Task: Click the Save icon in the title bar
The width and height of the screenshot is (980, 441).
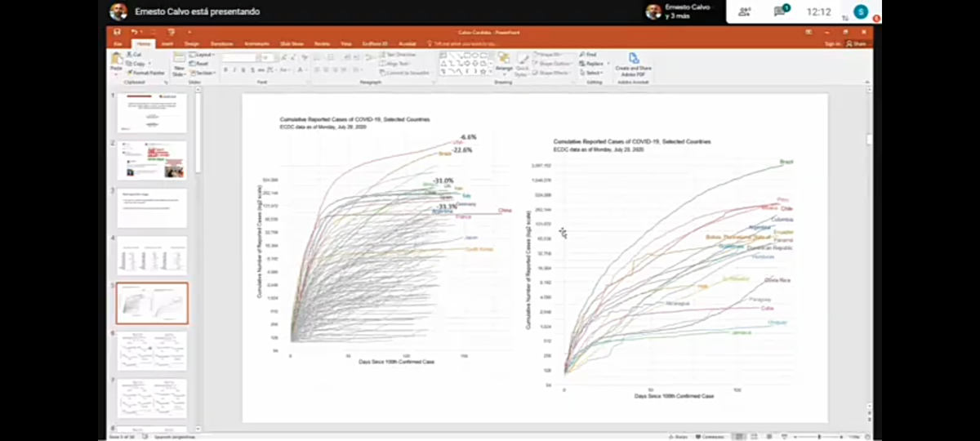Action: click(x=117, y=32)
